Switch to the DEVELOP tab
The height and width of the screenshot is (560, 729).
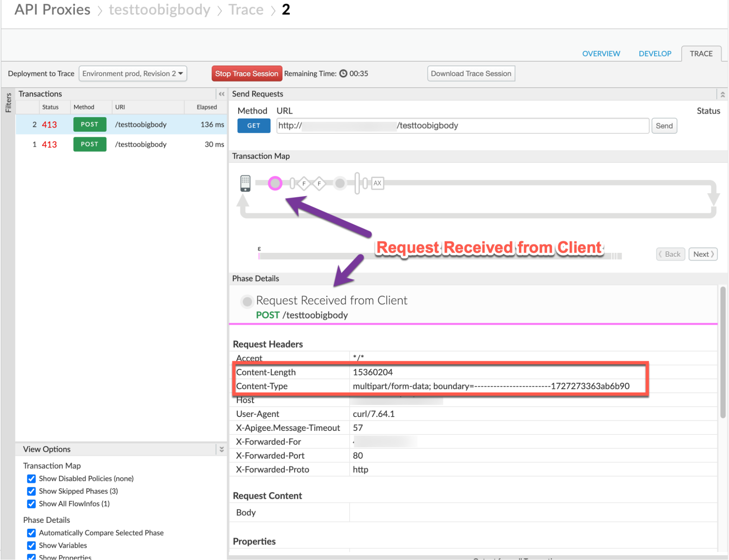(655, 54)
